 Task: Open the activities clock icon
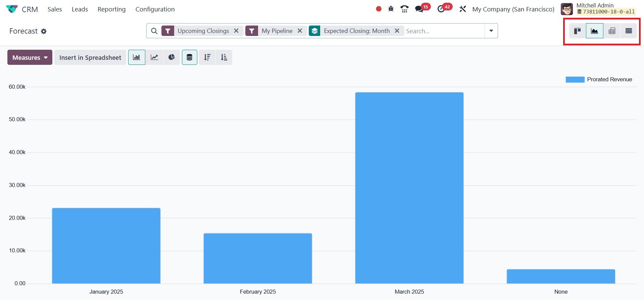[x=441, y=9]
